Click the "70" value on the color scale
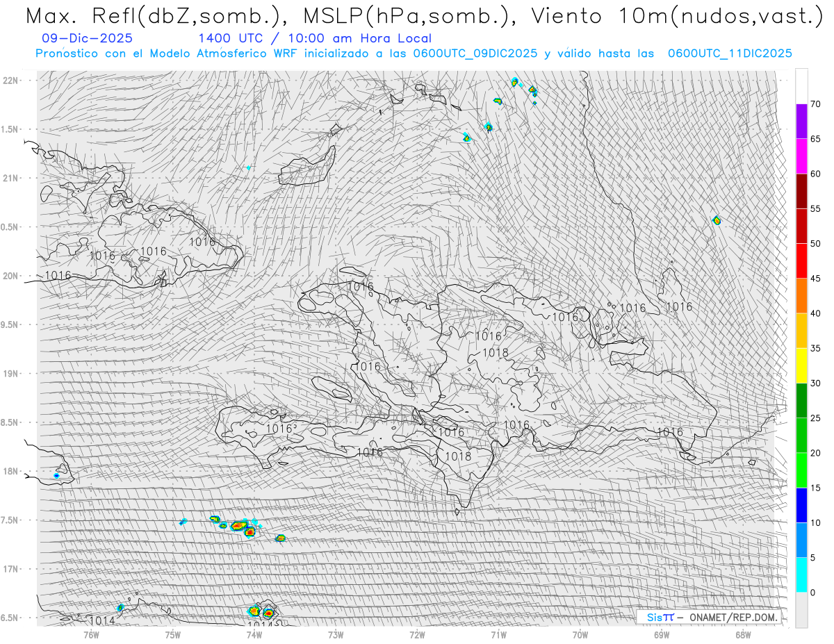Image resolution: width=834 pixels, height=644 pixels. [815, 104]
